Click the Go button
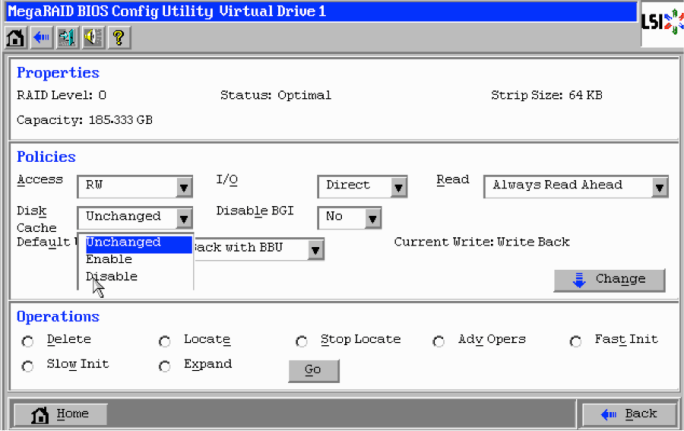Viewport: 684px width, 431px height. tap(313, 371)
